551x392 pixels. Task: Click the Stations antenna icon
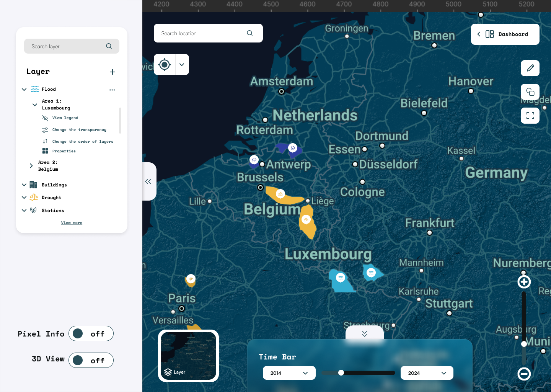coord(34,210)
